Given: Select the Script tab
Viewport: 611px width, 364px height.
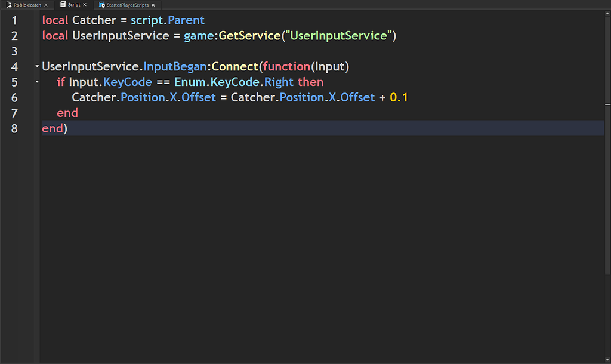Looking at the screenshot, I should (x=73, y=5).
